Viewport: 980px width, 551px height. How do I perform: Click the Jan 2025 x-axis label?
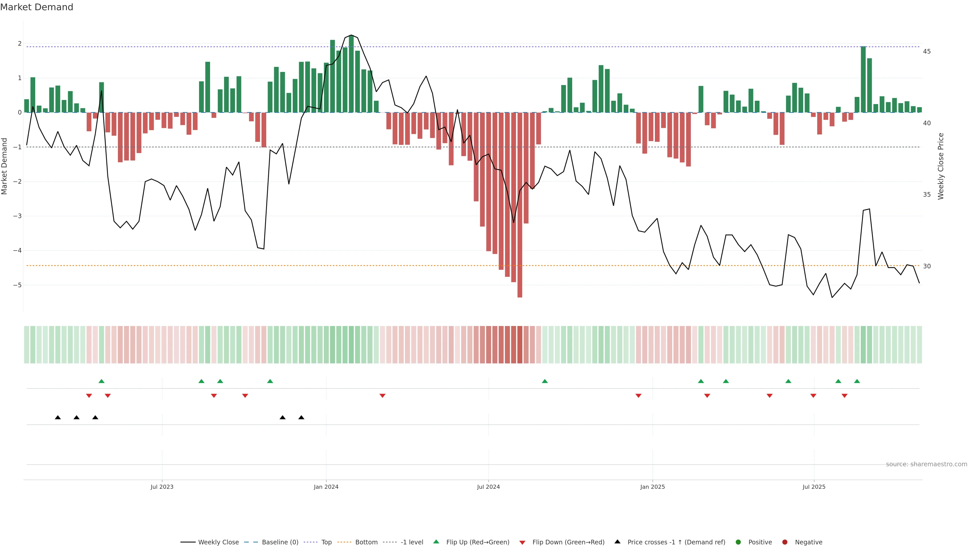[653, 487]
